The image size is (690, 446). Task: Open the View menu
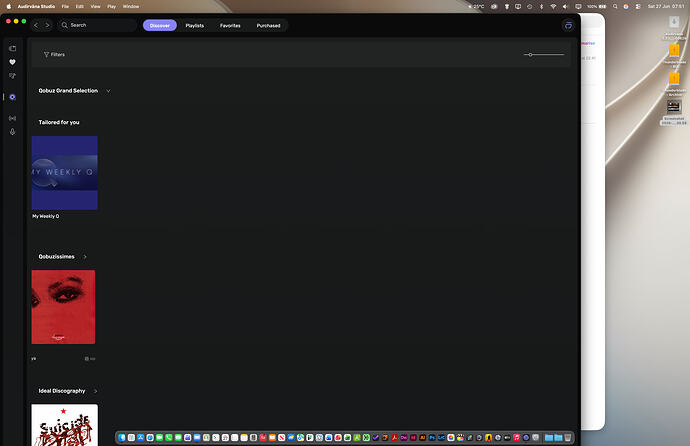click(x=95, y=7)
